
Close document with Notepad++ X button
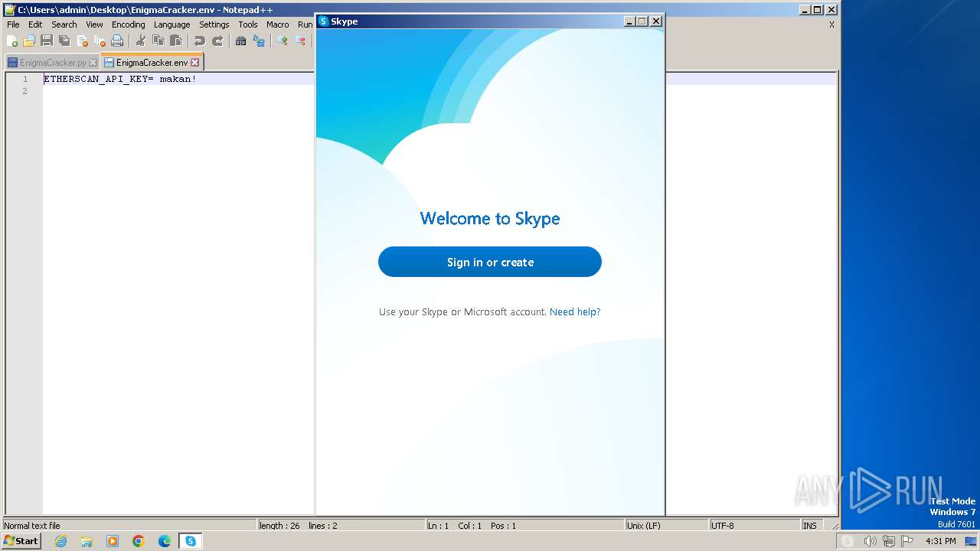pyautogui.click(x=831, y=24)
